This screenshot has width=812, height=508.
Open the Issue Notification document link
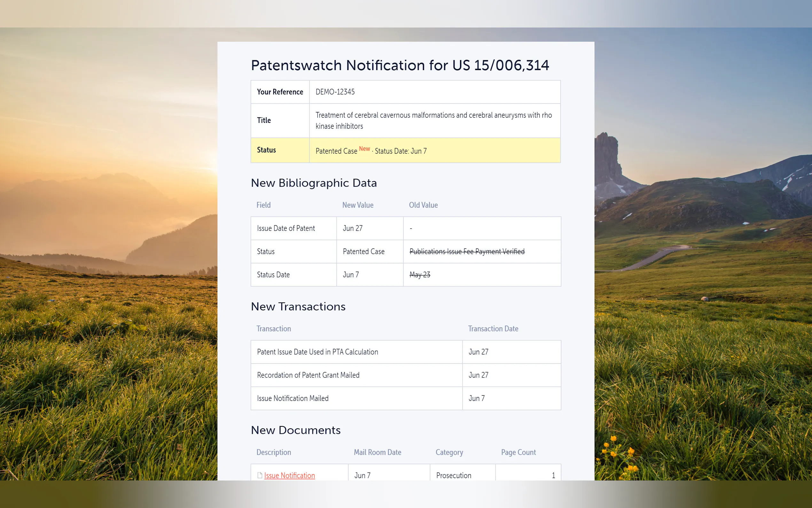tap(289, 475)
